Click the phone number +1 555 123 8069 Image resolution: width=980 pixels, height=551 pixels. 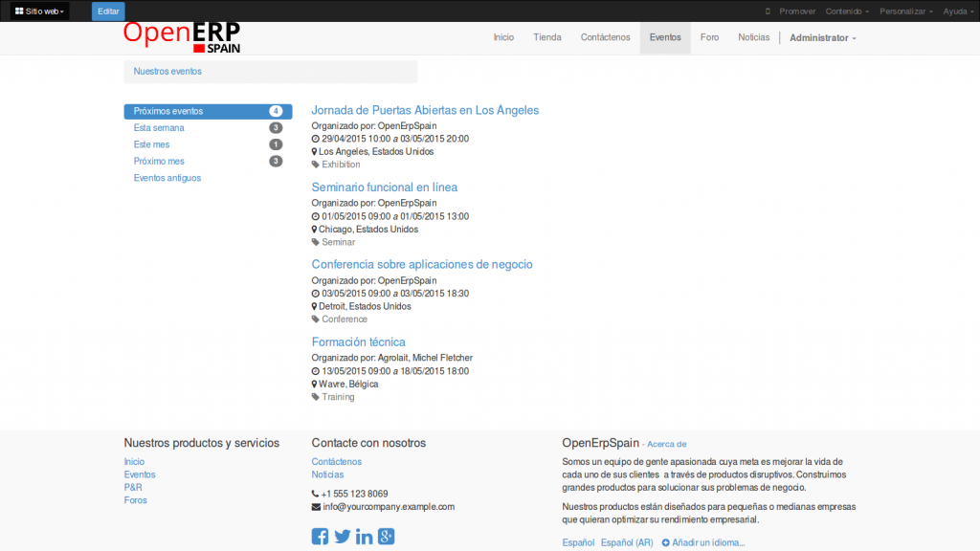click(354, 494)
